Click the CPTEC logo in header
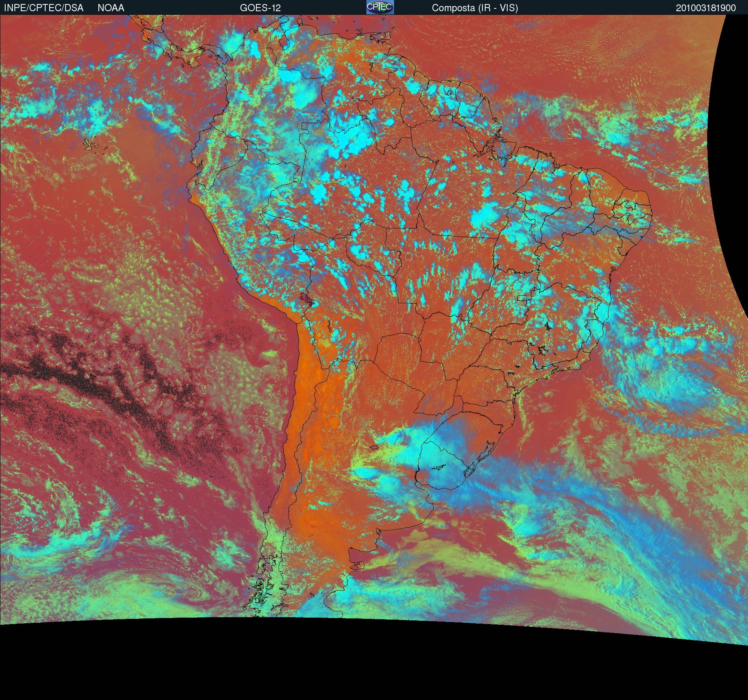Viewport: 748px width, 700px height. [380, 7]
